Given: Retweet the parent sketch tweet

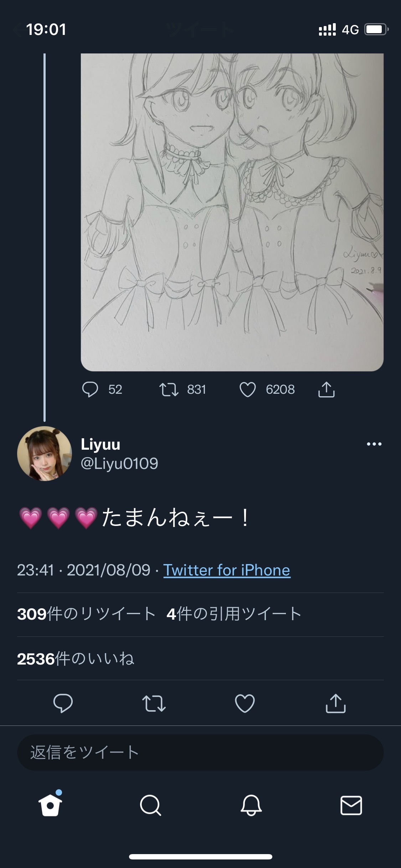Looking at the screenshot, I should pyautogui.click(x=169, y=389).
